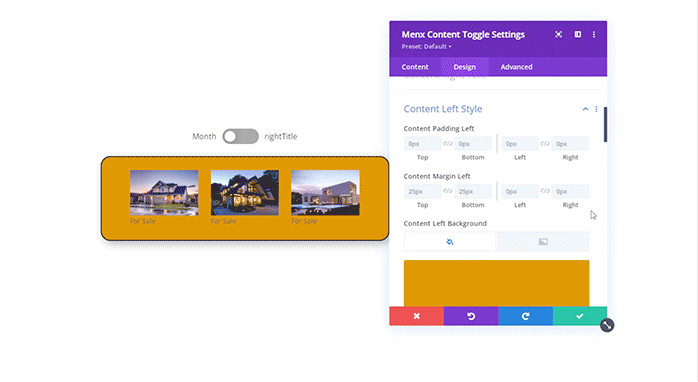Select the color background paint bucket tab

pyautogui.click(x=450, y=242)
